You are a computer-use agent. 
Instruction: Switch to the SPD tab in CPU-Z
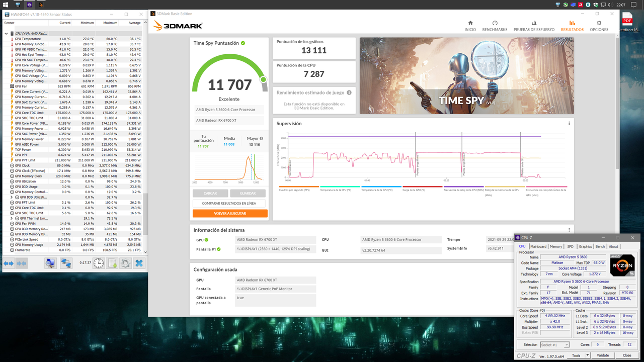tap(570, 246)
